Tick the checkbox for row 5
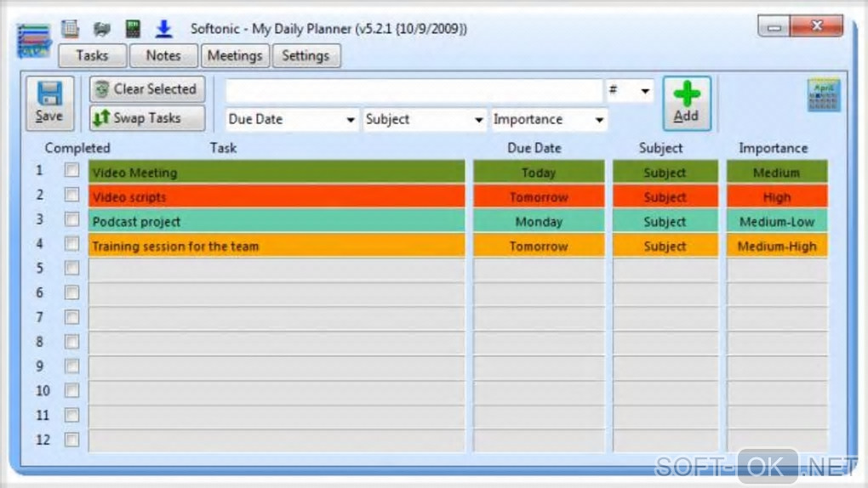Image resolution: width=868 pixels, height=488 pixels. tap(71, 269)
